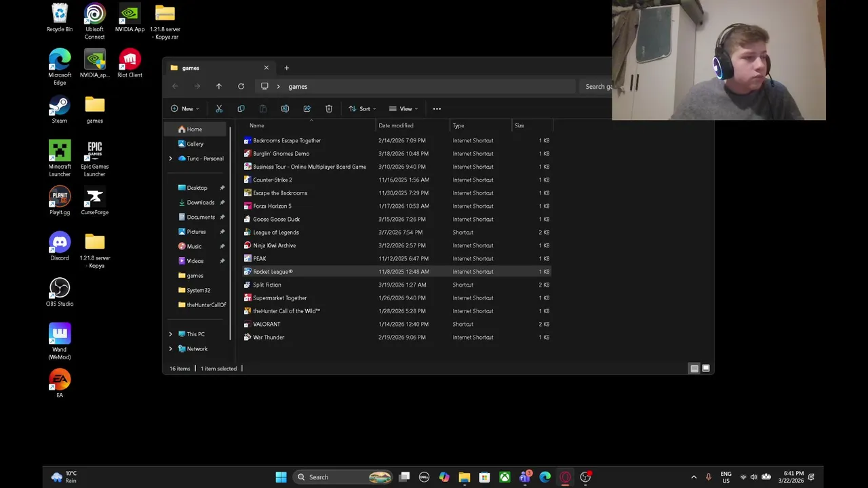Viewport: 868px width, 488px height.
Task: Open Playit.gg desktop shortcut
Action: [60, 201]
